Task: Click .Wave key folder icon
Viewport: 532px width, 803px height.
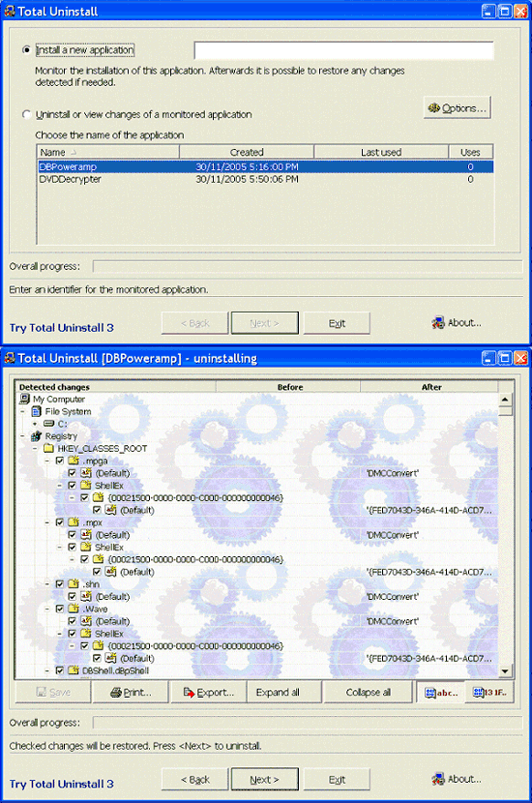Action: coord(74,609)
